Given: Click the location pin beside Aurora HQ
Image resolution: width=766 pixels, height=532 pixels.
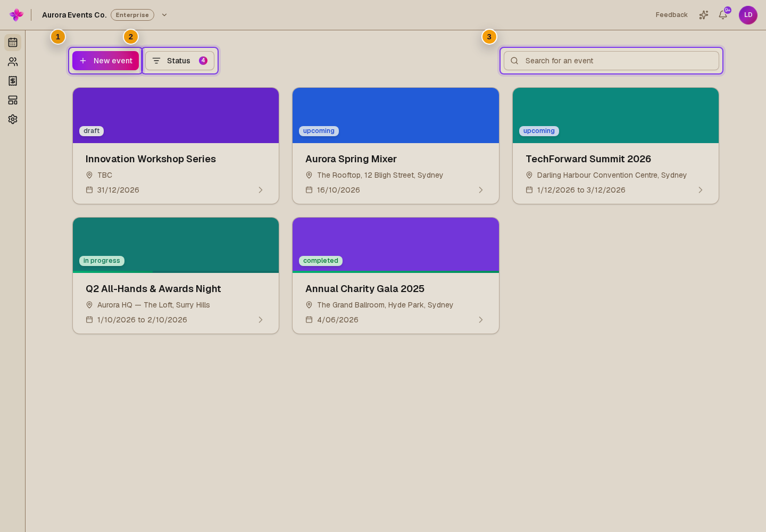Looking at the screenshot, I should pos(89,305).
